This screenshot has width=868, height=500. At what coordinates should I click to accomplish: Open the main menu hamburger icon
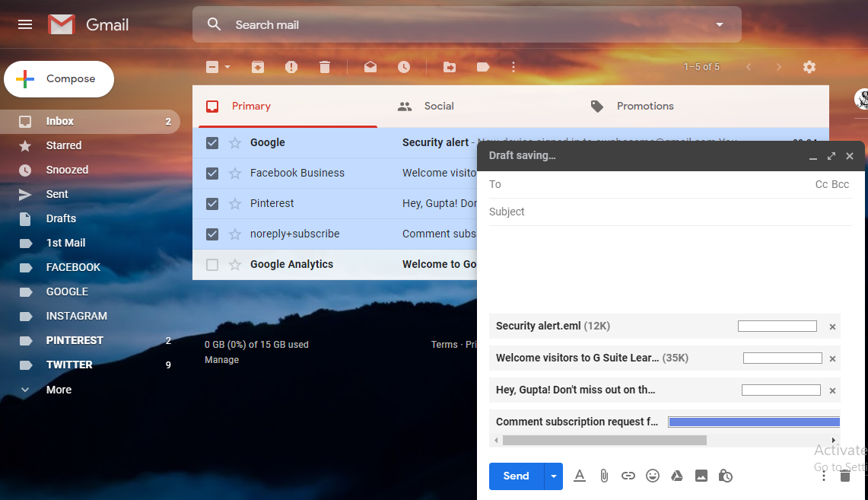(25, 24)
